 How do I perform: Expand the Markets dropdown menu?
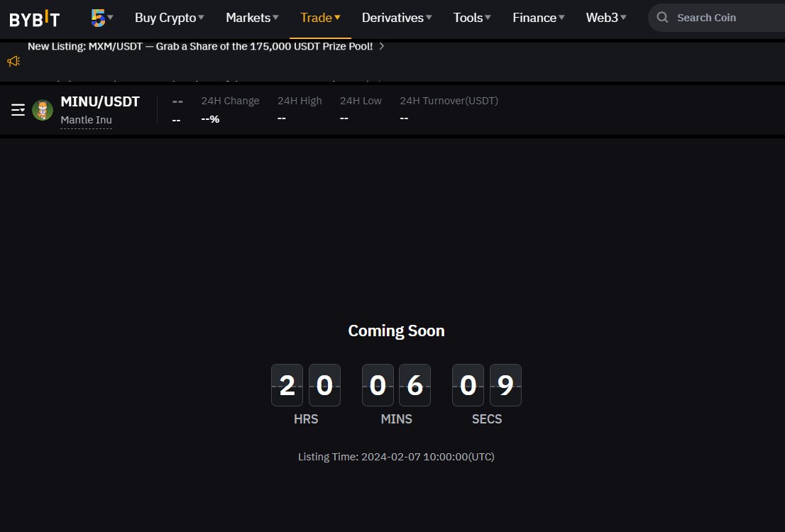pos(252,18)
